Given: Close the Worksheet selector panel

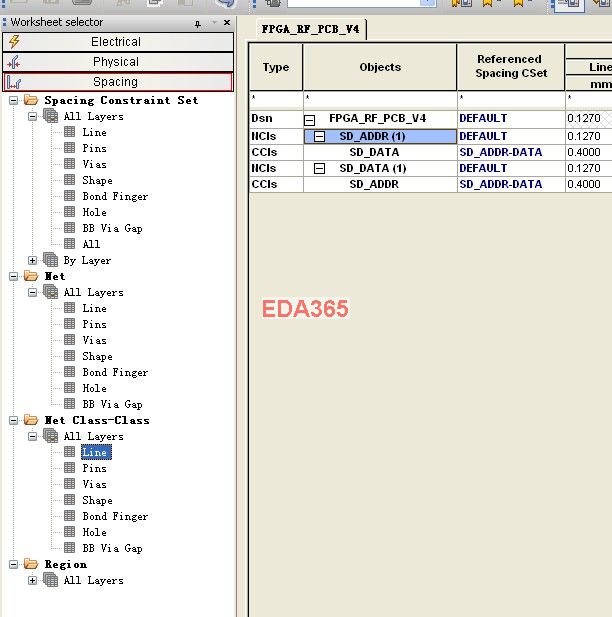Looking at the screenshot, I should pos(227,23).
